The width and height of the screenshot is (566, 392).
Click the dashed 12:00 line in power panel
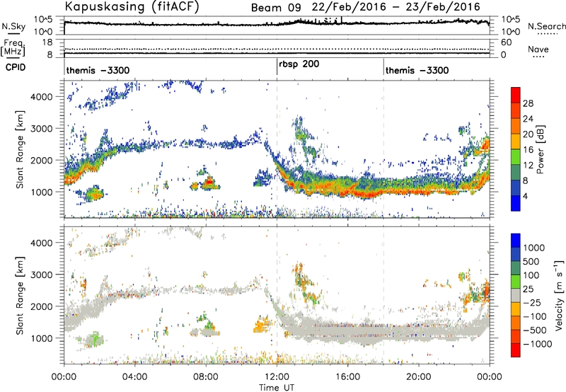pyautogui.click(x=277, y=149)
